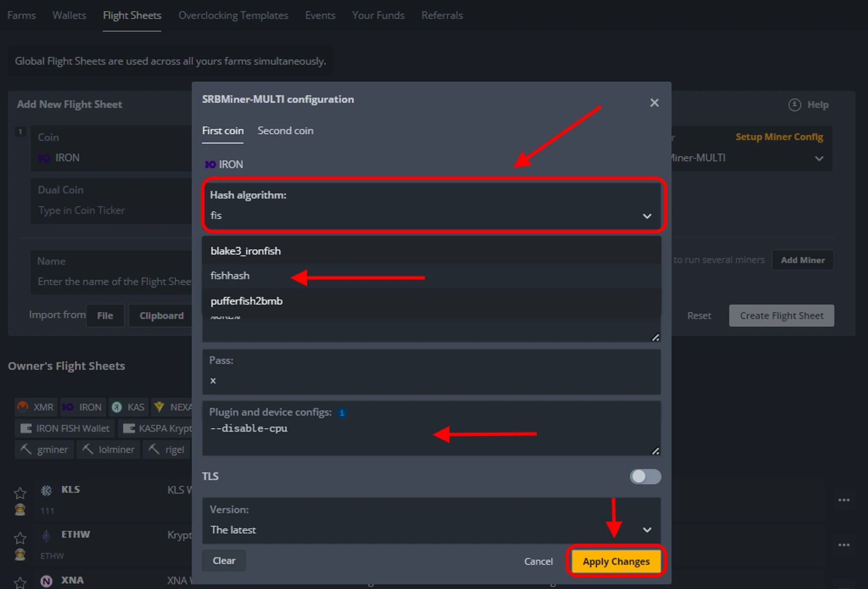Close the SRBMiner-MULTI configuration dialog

[654, 103]
